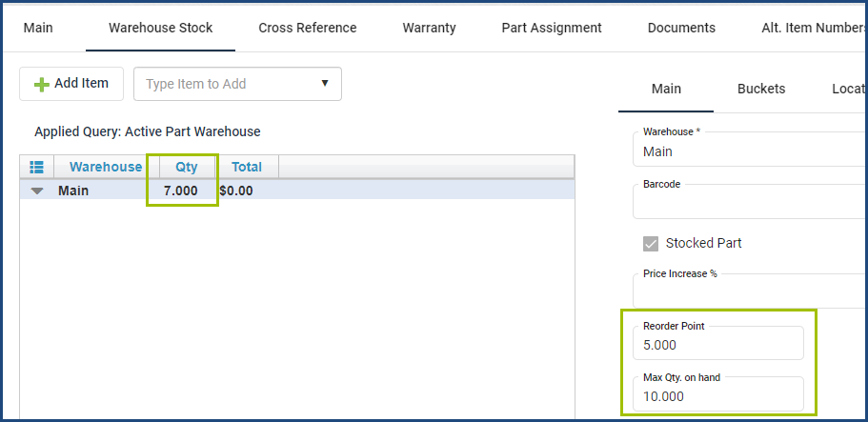This screenshot has width=868, height=422.
Task: Click the Reorder Point field
Action: (718, 343)
